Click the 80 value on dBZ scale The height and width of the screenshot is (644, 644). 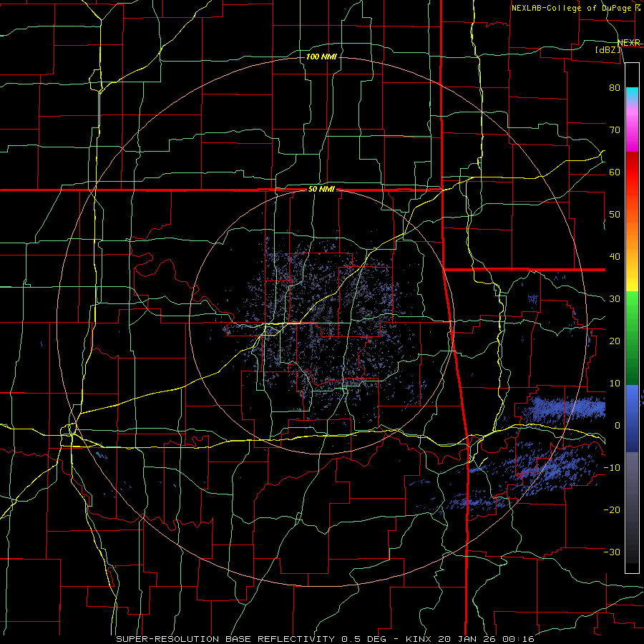coord(615,87)
